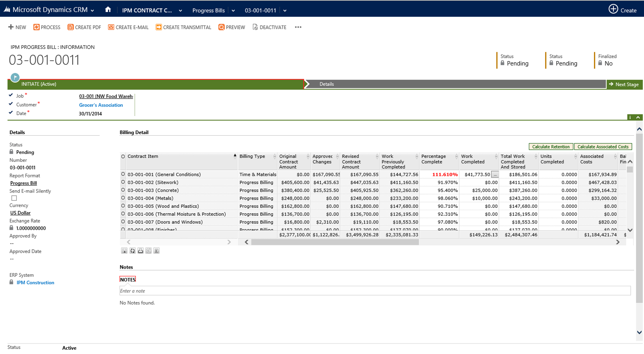Image resolution: width=644 pixels, height=354 pixels.
Task: Save billing grid changes via disk icon
Action: (124, 250)
